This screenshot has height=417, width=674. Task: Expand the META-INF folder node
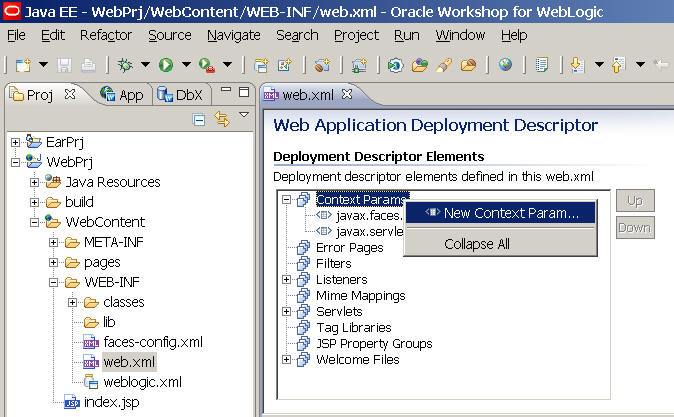[53, 242]
